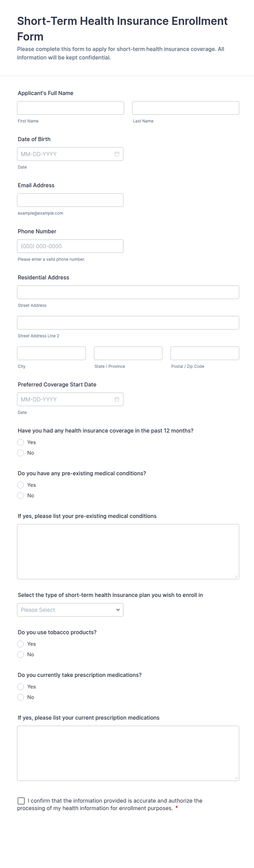Check the information accuracy confirmation checkbox

21,800
